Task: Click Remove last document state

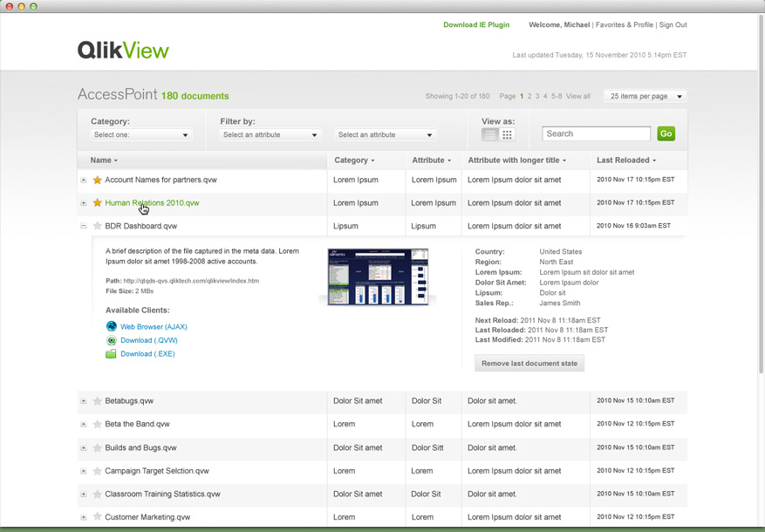Action: (529, 362)
